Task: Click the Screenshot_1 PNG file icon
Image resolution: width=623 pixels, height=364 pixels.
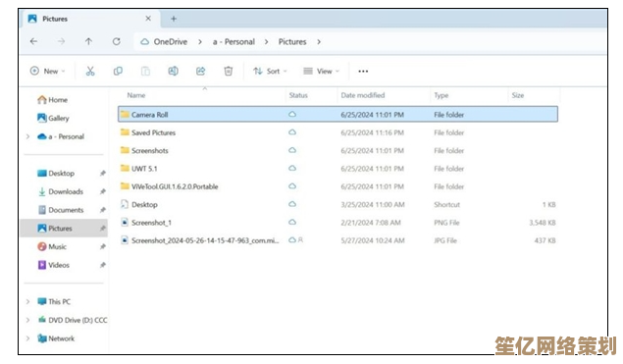Action: coord(125,222)
